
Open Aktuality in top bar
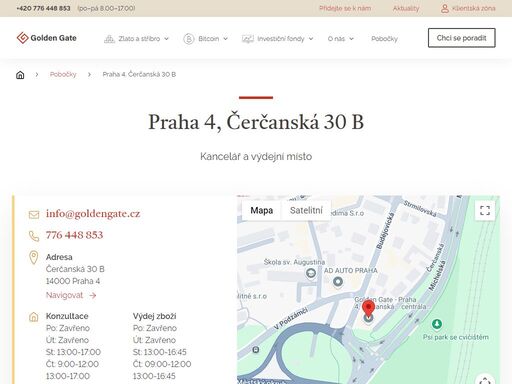406,8
